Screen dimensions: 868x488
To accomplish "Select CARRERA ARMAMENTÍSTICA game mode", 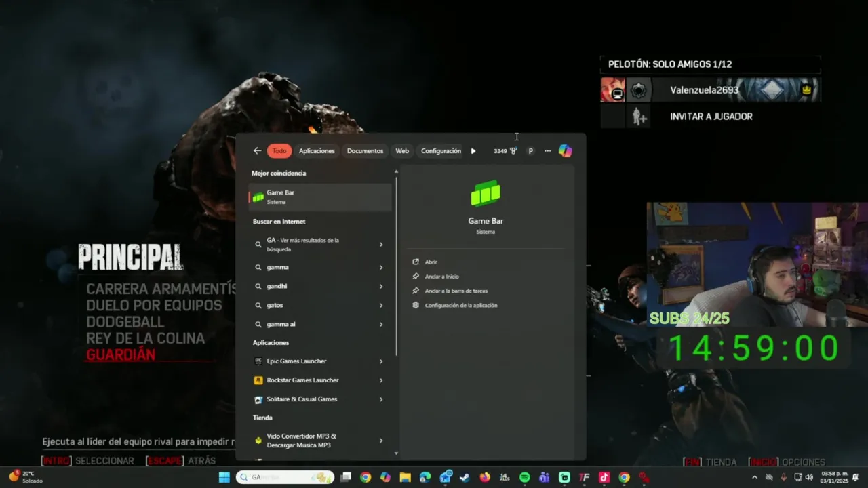I will [x=161, y=289].
